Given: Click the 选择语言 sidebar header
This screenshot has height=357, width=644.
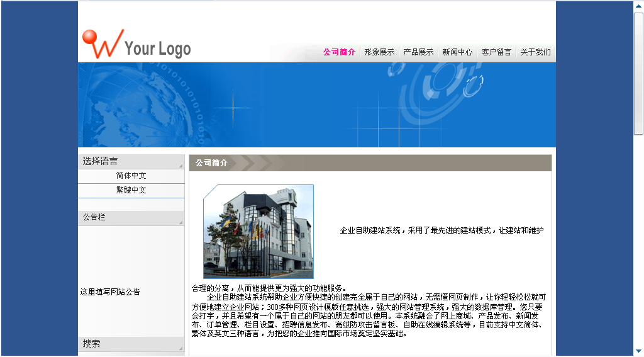Looking at the screenshot, I should [131, 161].
